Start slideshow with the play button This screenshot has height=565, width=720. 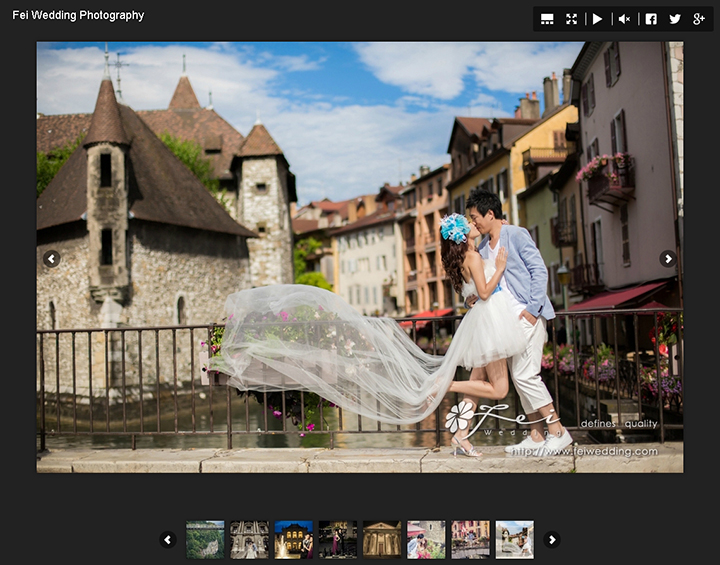pyautogui.click(x=597, y=19)
